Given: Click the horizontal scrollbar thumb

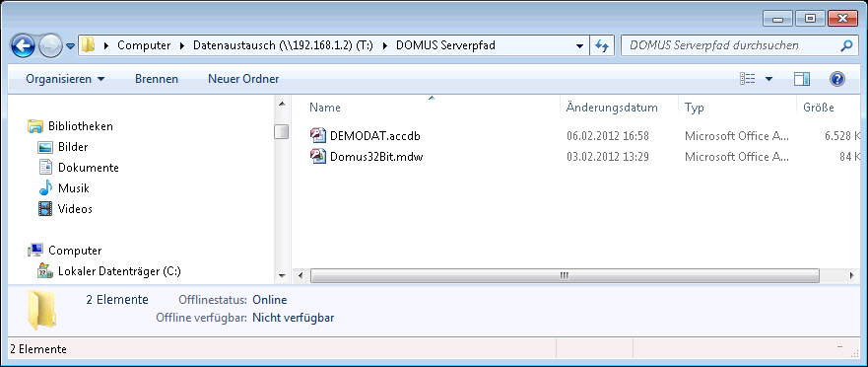Looking at the screenshot, I should [565, 275].
